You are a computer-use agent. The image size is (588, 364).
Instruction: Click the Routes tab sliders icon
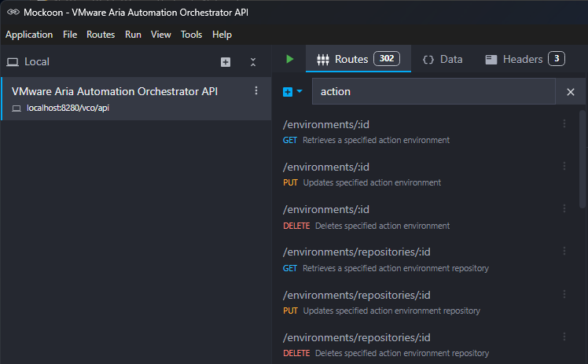pos(323,59)
